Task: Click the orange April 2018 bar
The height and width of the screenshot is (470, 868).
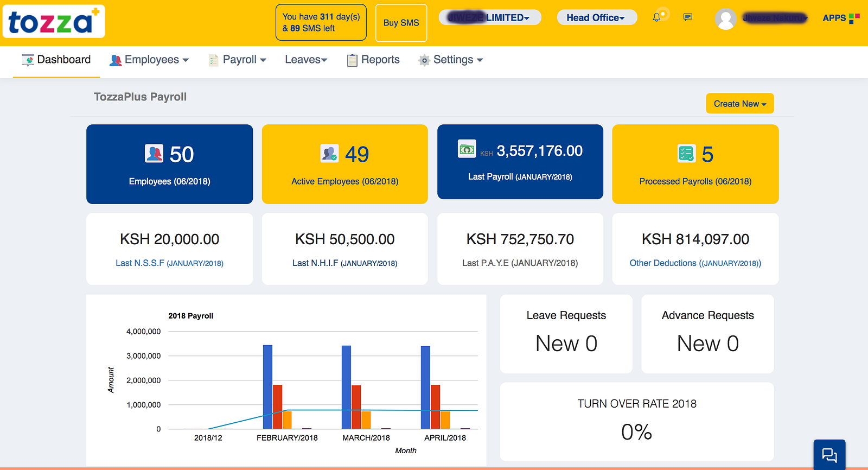Action: point(445,420)
